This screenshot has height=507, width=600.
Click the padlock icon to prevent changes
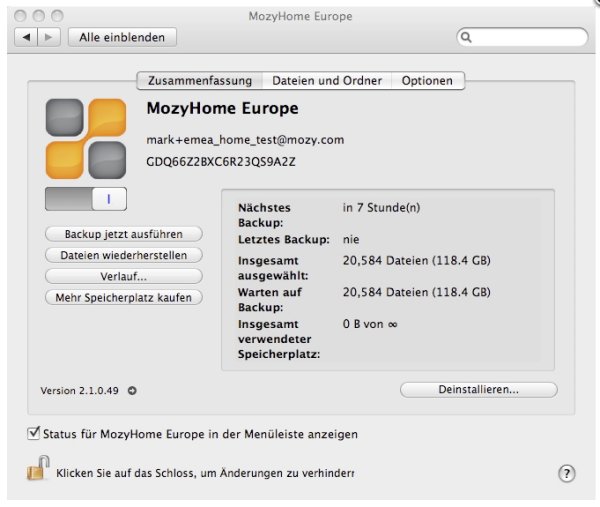(x=38, y=468)
